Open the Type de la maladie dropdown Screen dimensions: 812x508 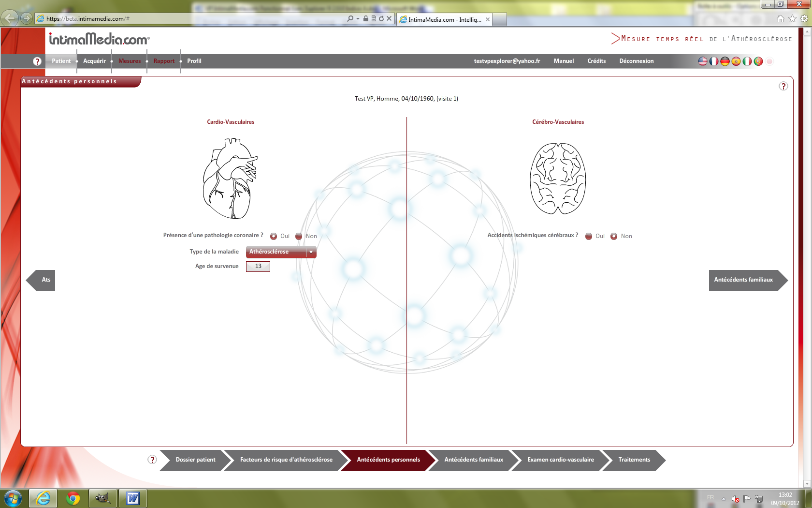coord(311,252)
